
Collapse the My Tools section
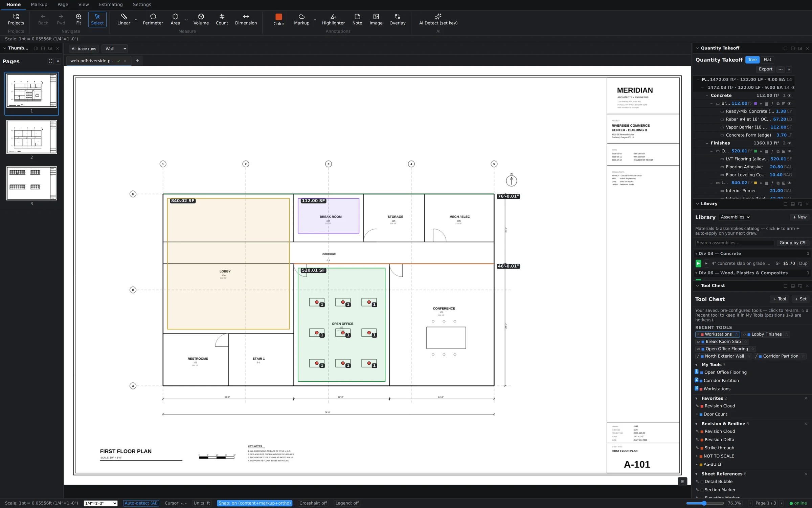click(696, 365)
